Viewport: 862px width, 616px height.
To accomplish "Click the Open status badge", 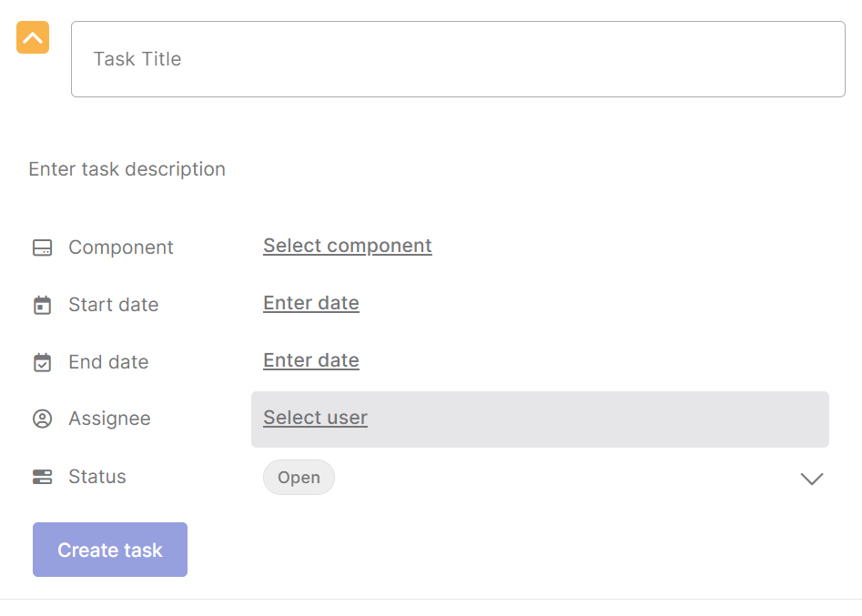I will coord(299,477).
